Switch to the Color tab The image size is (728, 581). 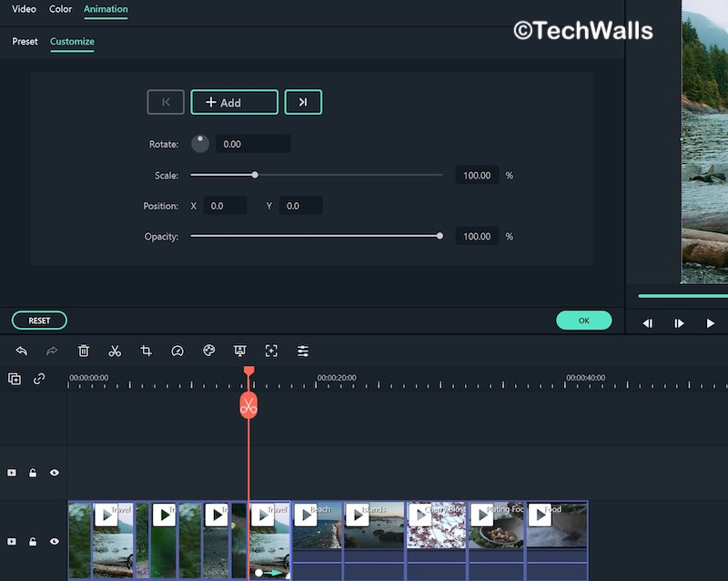tap(60, 9)
